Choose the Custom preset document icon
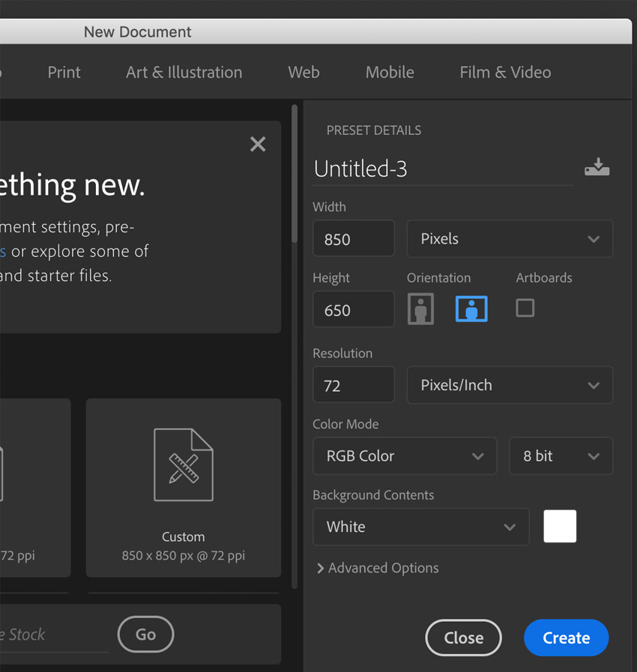The height and width of the screenshot is (672, 637). (x=184, y=464)
